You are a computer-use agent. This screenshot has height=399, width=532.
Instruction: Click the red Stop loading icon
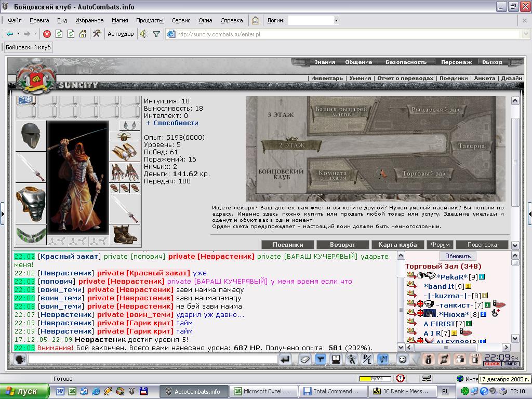pyautogui.click(x=47, y=34)
